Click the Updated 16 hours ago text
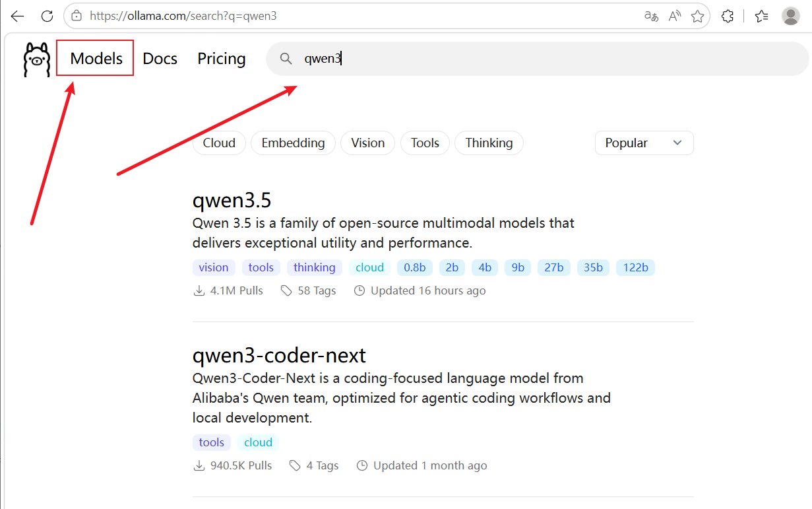Image resolution: width=812 pixels, height=509 pixels. coord(420,290)
